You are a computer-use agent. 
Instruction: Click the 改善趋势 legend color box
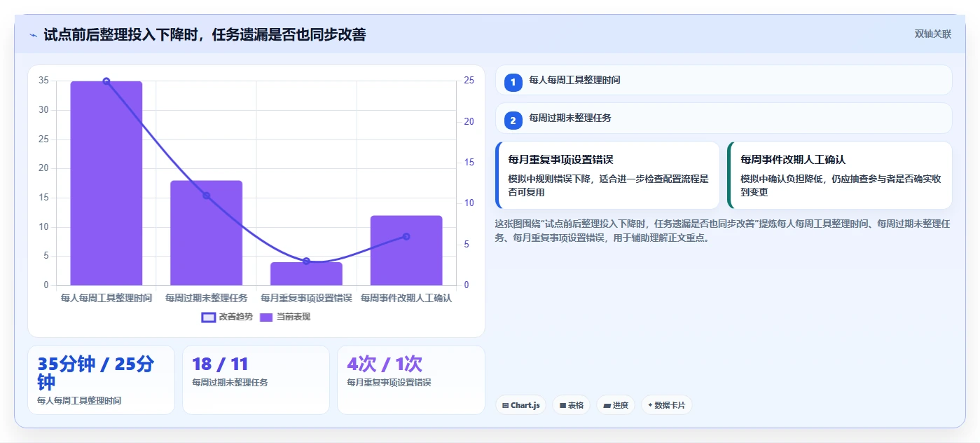pyautogui.click(x=208, y=317)
